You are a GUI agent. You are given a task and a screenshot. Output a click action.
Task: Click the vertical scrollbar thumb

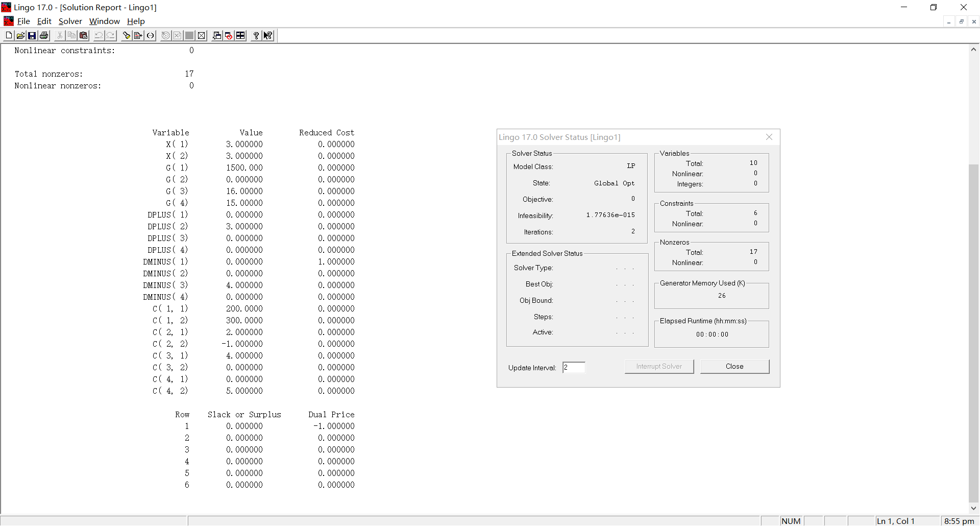click(974, 333)
